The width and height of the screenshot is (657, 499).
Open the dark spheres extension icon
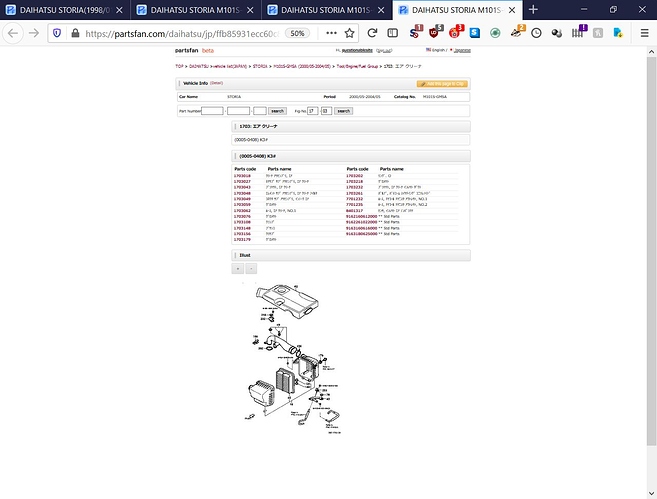tap(557, 33)
